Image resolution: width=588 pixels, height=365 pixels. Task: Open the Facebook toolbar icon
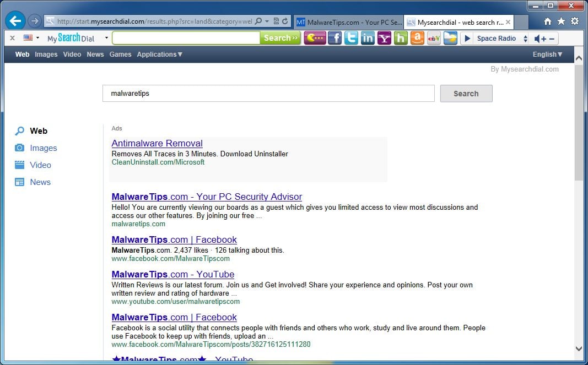pyautogui.click(x=335, y=38)
